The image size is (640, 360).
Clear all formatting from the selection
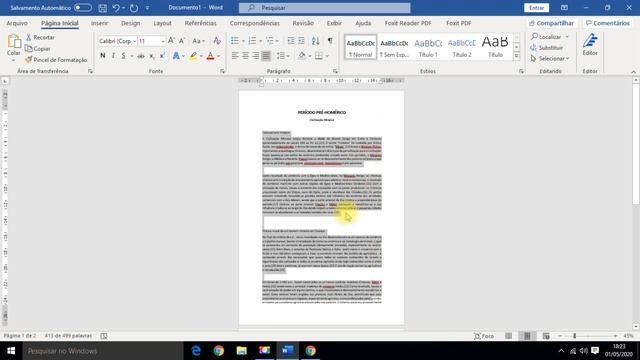tap(217, 41)
